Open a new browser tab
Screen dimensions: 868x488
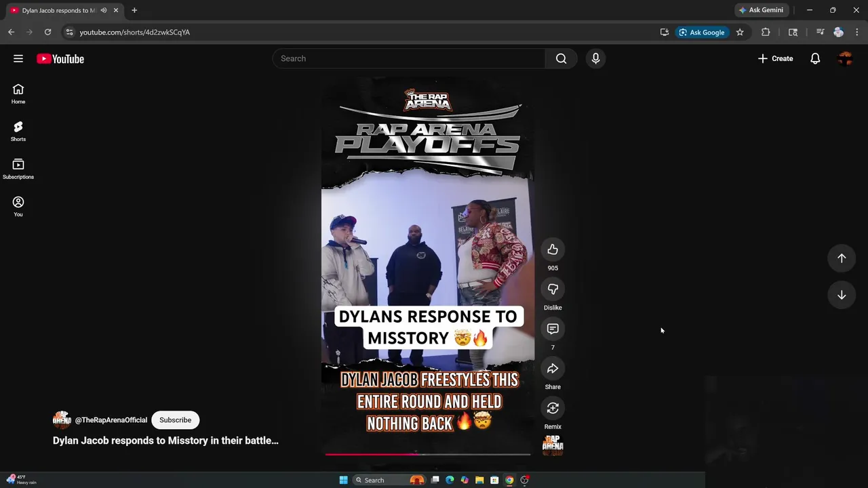(x=134, y=10)
